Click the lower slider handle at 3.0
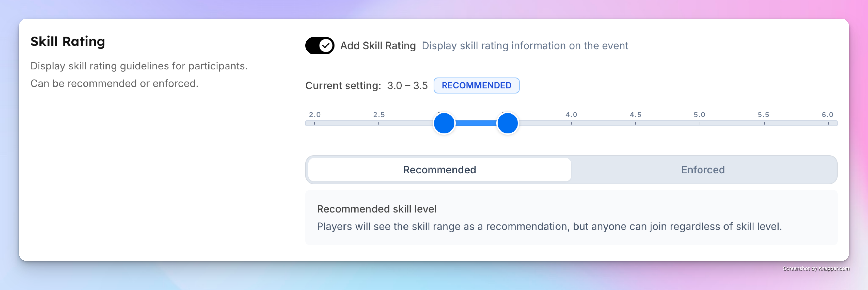 [x=444, y=123]
